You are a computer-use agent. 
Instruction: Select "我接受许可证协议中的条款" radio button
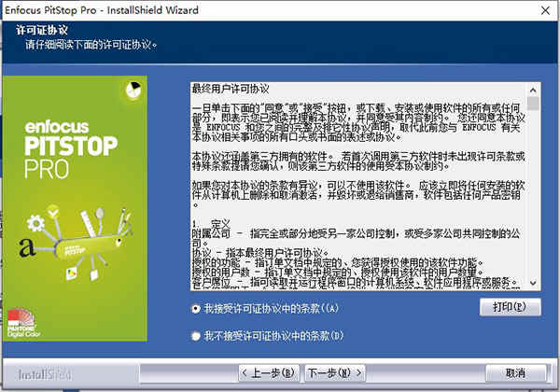196,308
